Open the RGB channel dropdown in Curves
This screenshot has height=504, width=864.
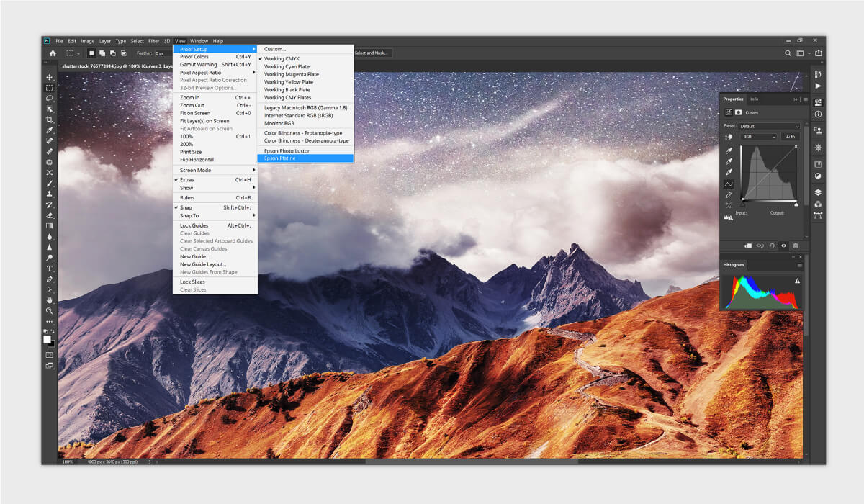point(758,136)
